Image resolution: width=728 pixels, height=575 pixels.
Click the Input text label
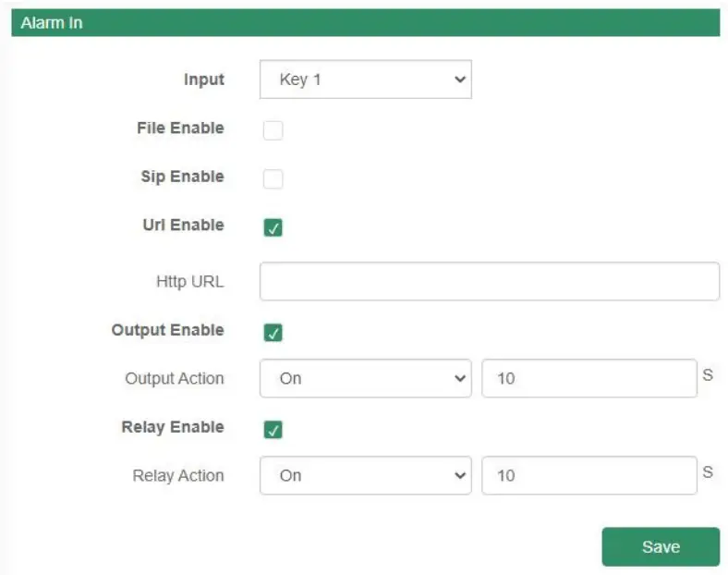coord(203,80)
